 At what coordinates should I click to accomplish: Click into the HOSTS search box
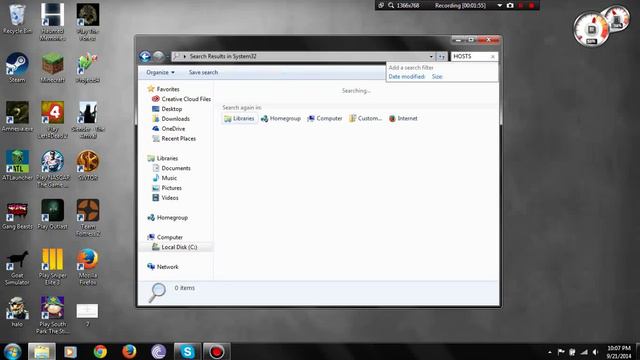(470, 56)
